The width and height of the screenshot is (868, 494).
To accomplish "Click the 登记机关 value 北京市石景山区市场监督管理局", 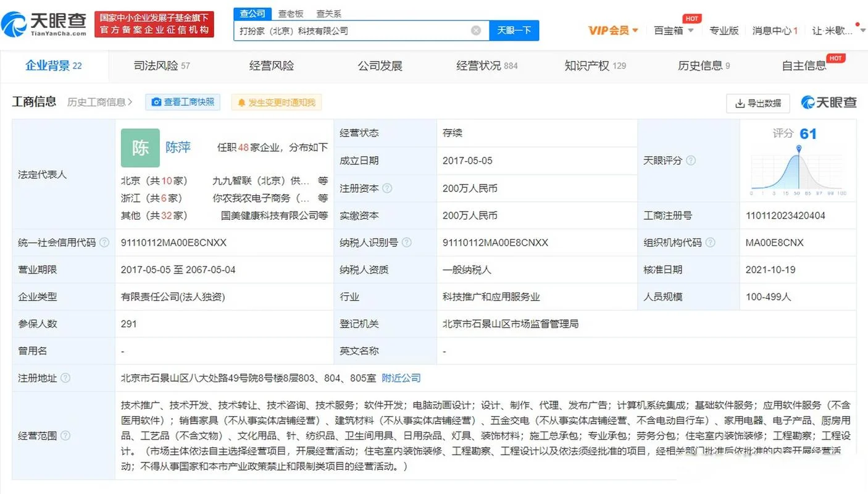I will pyautogui.click(x=511, y=324).
